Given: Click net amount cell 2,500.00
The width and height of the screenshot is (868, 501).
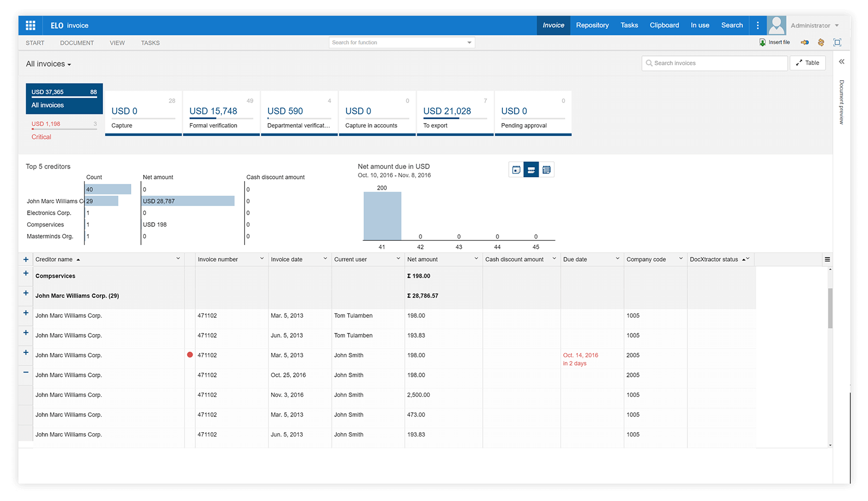Looking at the screenshot, I should 418,395.
